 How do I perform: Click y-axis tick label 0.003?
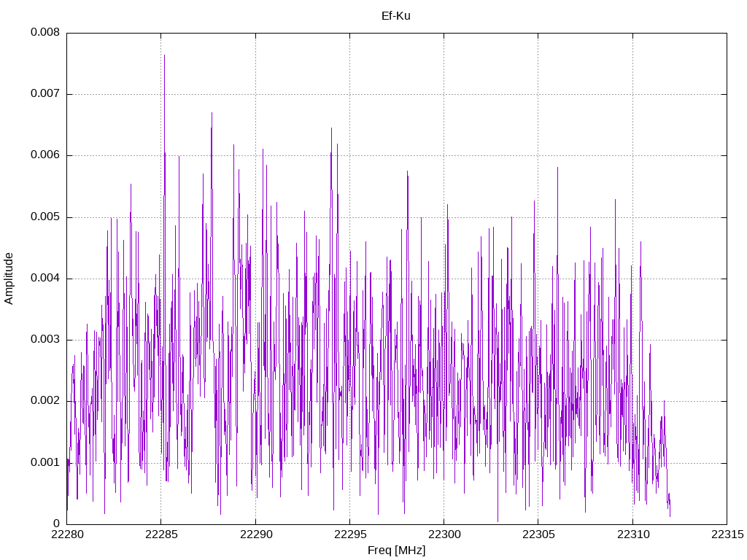(45, 340)
